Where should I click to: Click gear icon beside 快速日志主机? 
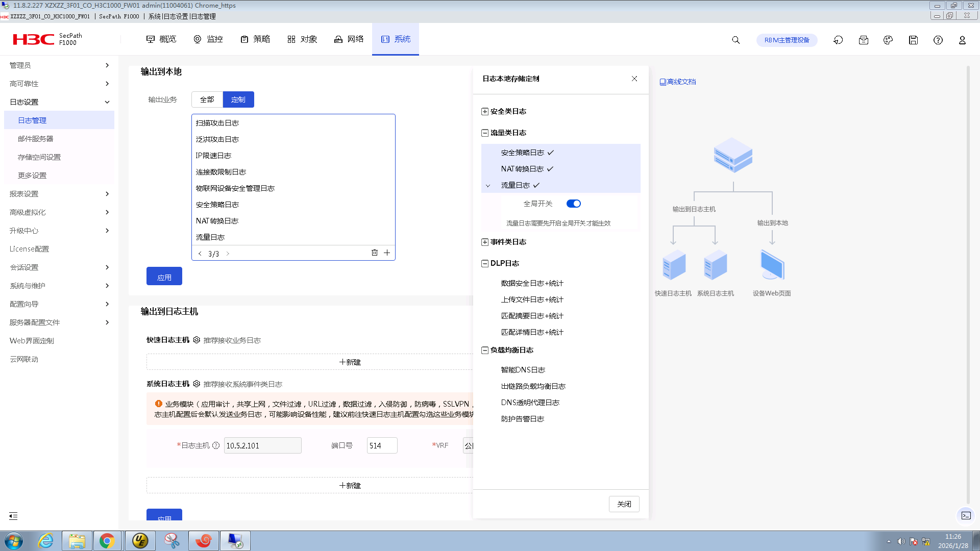tap(197, 340)
